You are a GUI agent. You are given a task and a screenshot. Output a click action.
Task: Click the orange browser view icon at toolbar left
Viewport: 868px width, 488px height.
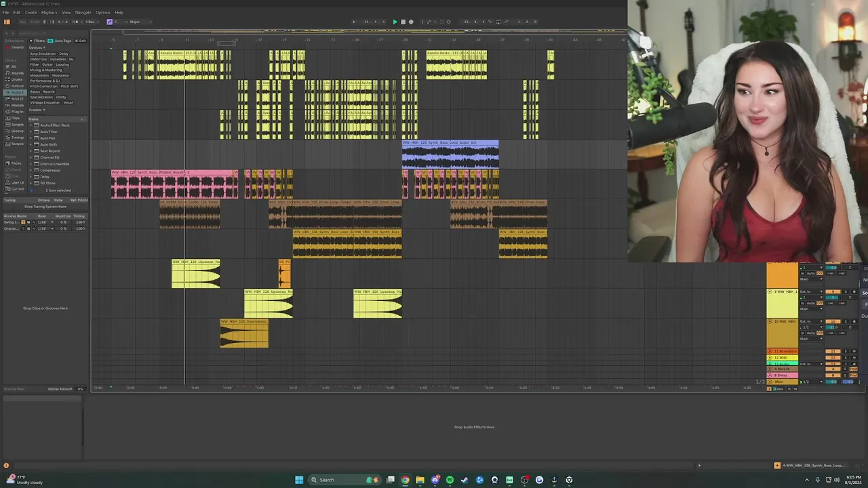[x=7, y=22]
